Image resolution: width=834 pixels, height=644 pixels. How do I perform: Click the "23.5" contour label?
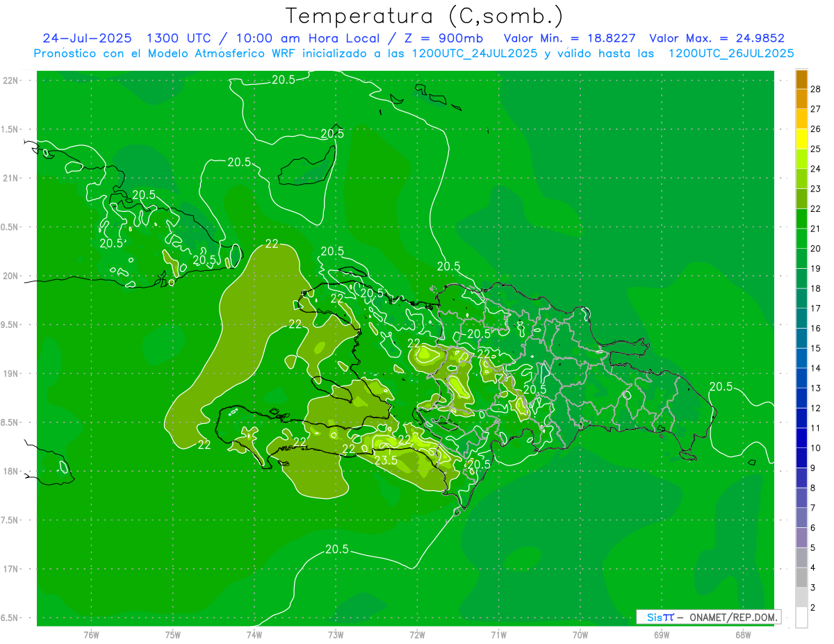pos(386,460)
